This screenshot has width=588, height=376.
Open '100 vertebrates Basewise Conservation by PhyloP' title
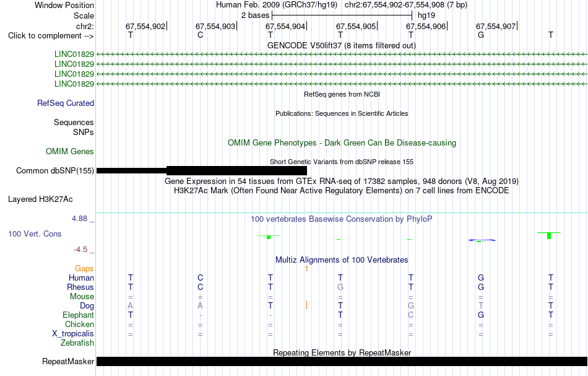point(342,219)
